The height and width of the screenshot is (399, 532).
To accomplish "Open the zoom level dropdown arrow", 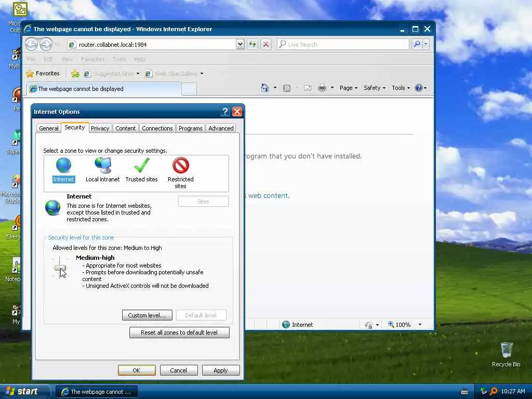I will coord(420,325).
